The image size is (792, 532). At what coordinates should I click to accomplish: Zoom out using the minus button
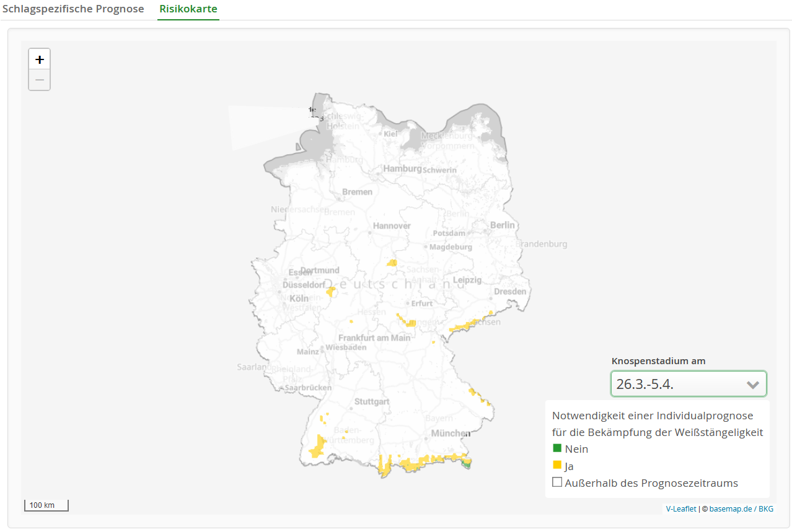tap(40, 80)
